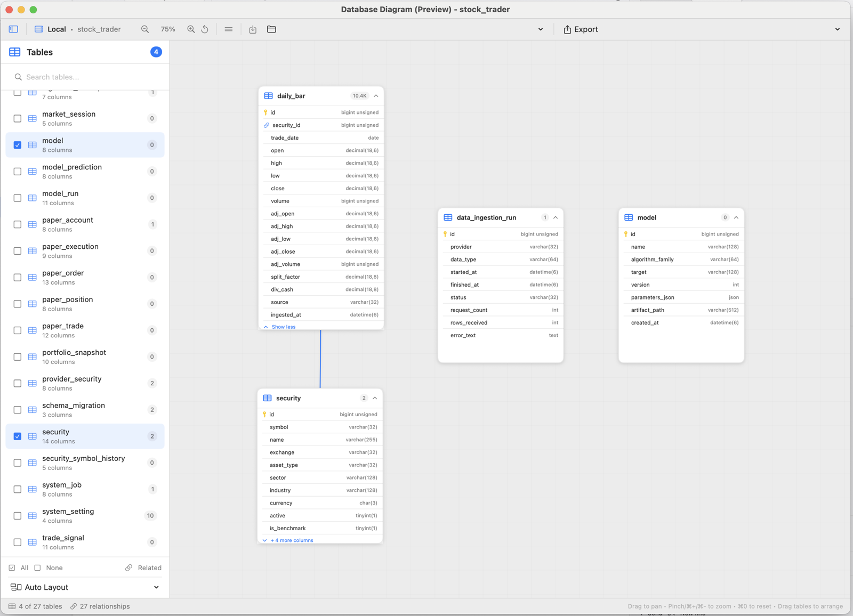Click the Local database connection icon
This screenshot has width=853, height=616.
39,29
